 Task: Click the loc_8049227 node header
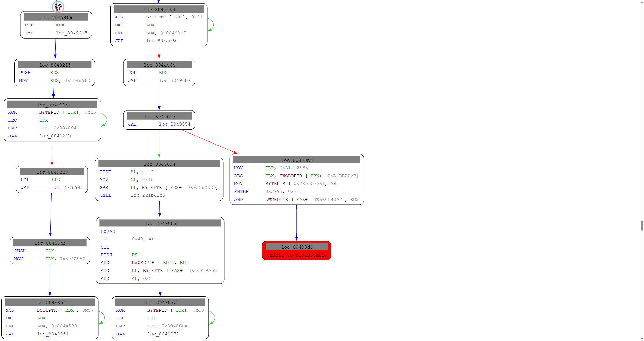point(52,172)
